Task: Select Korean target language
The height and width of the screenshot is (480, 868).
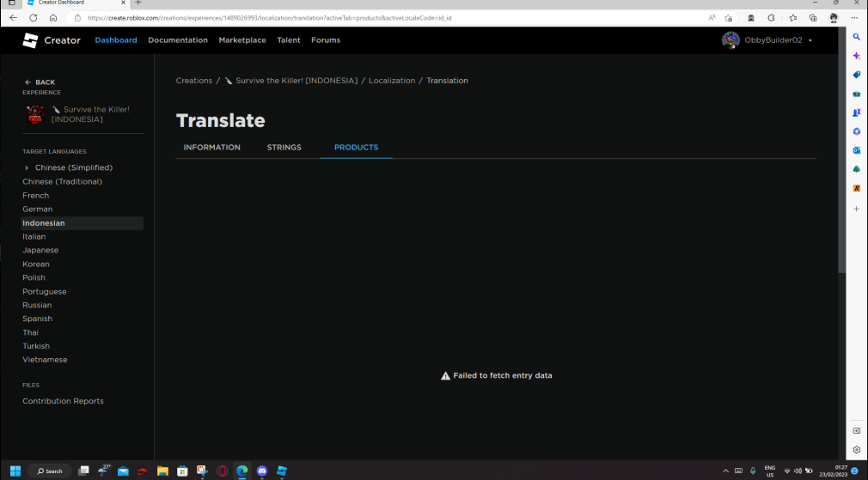Action: pyautogui.click(x=36, y=264)
